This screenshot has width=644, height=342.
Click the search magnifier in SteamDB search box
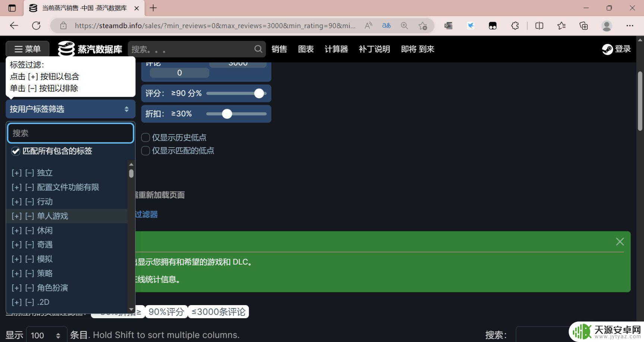(258, 49)
